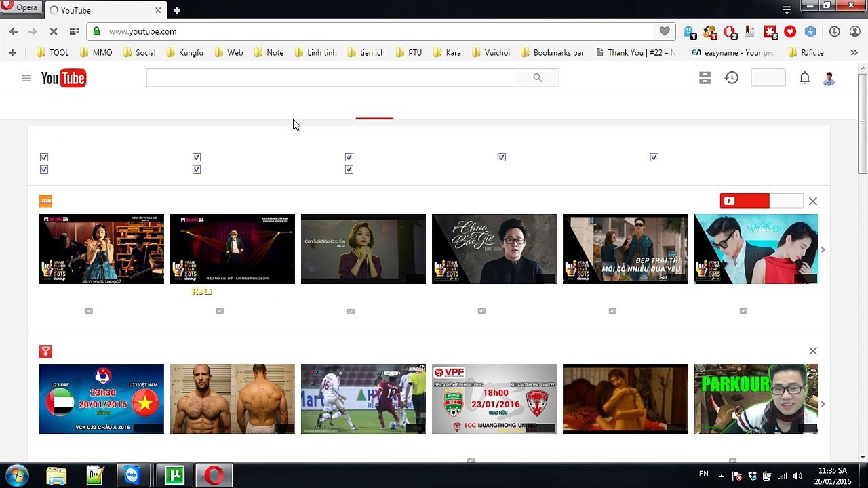Image resolution: width=868 pixels, height=488 pixels.
Task: Open the red channel icon above the football videos
Action: (x=45, y=351)
